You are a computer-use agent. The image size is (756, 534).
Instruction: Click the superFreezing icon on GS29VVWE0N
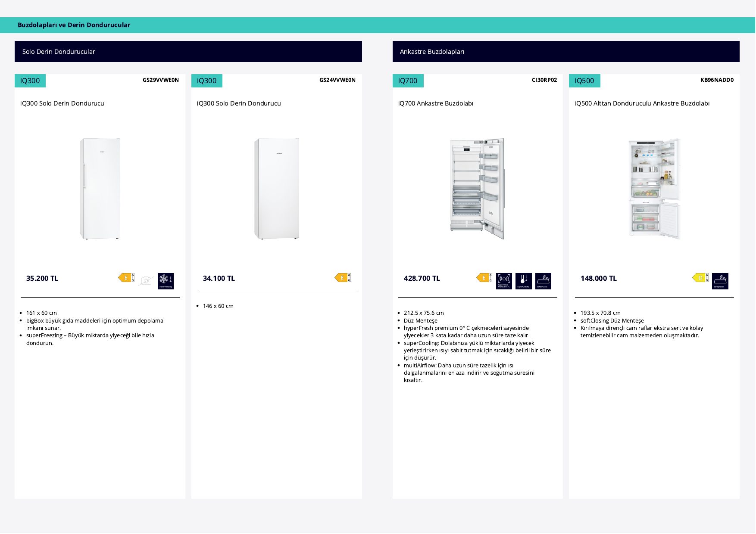(166, 281)
